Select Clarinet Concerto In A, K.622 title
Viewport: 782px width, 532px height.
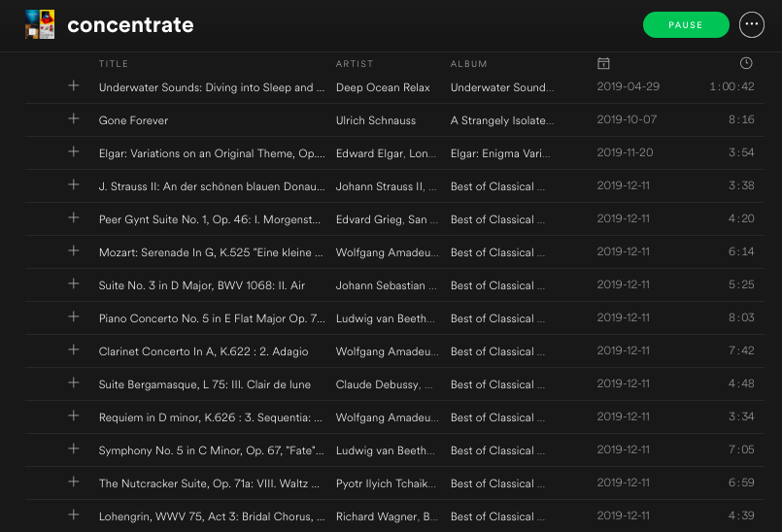point(203,351)
